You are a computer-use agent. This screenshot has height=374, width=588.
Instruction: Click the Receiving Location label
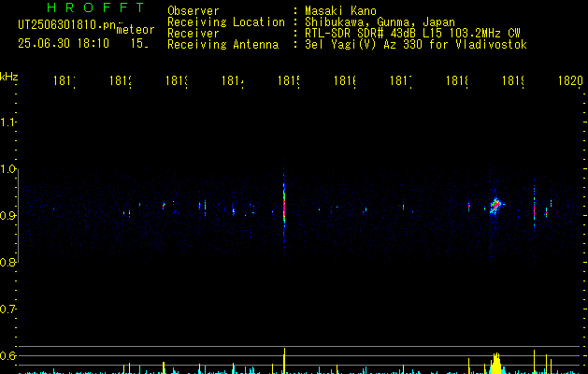coord(226,22)
